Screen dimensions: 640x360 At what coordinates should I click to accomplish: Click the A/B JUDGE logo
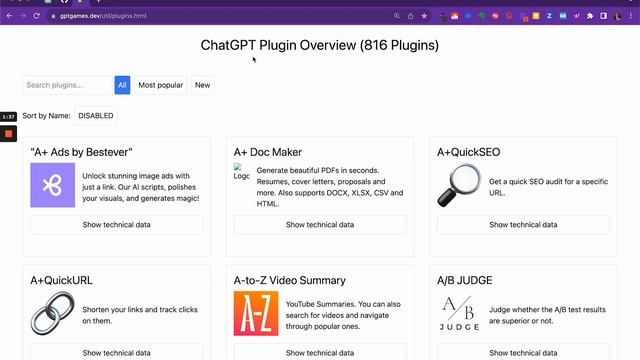(x=459, y=313)
